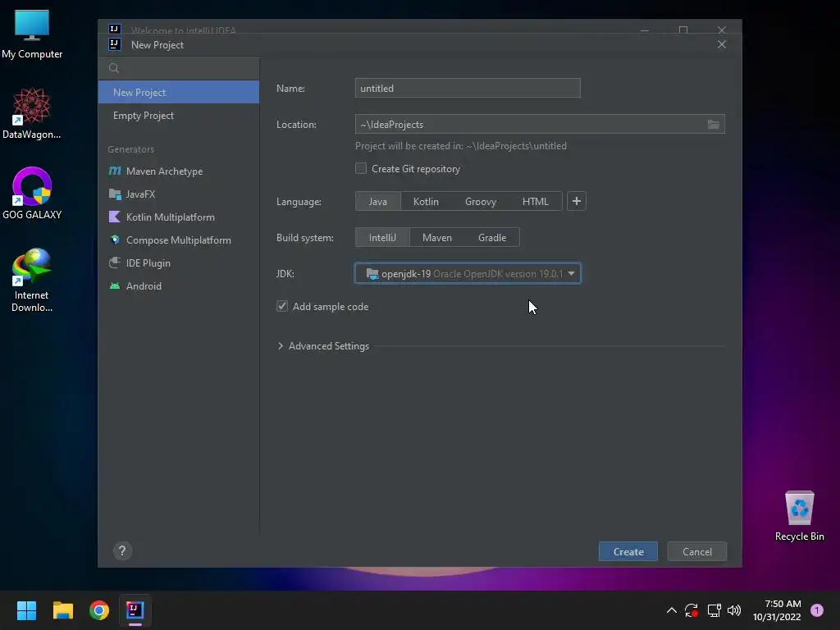Close the New Project dialog
The image size is (840, 630).
tap(722, 44)
